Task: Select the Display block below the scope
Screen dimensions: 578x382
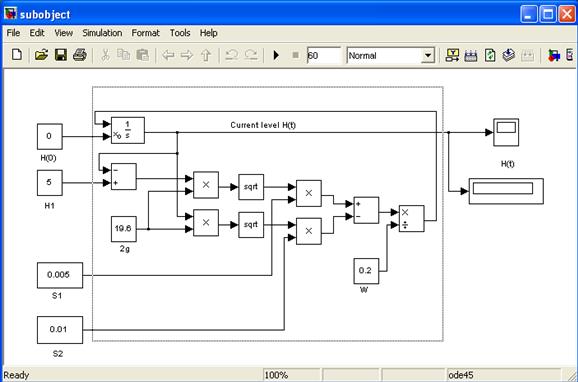Action: [x=506, y=191]
